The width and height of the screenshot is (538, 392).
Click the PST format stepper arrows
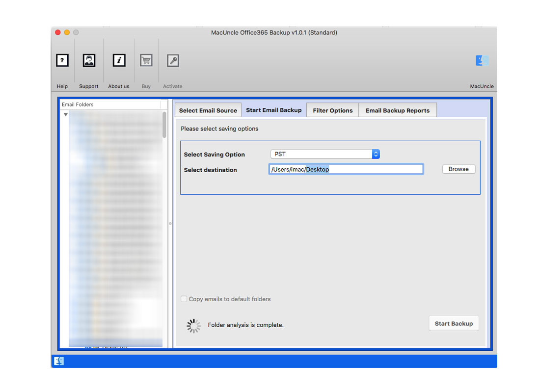tap(376, 154)
